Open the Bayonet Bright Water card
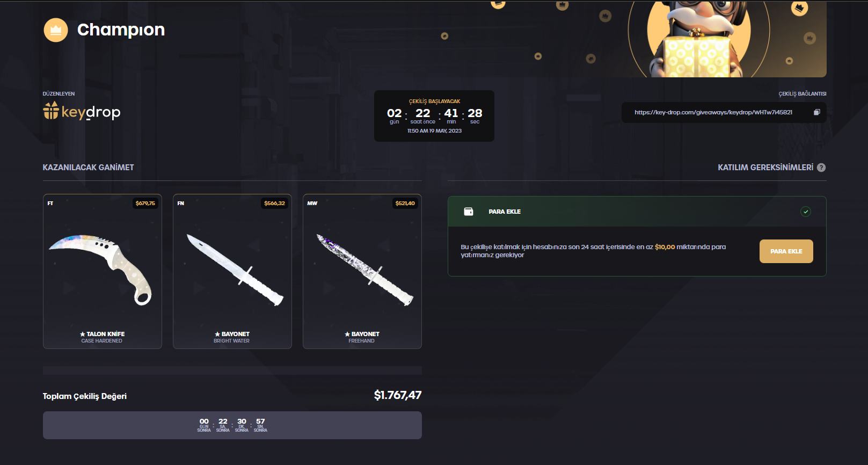 (x=232, y=271)
